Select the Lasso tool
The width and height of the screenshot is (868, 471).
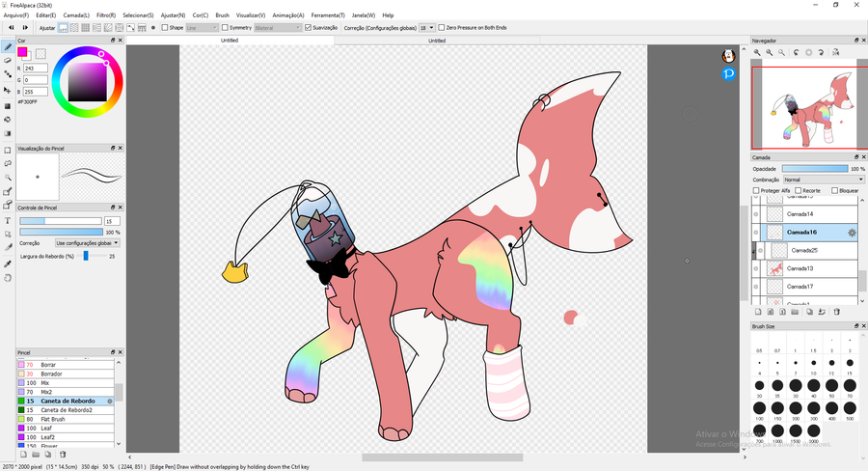[8, 163]
